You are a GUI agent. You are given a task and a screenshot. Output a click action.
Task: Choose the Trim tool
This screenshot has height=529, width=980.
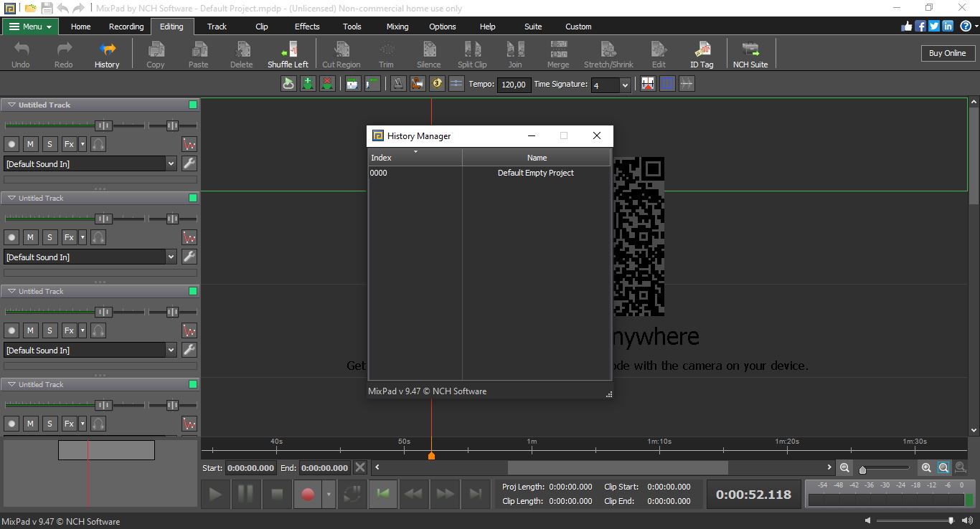[386, 55]
